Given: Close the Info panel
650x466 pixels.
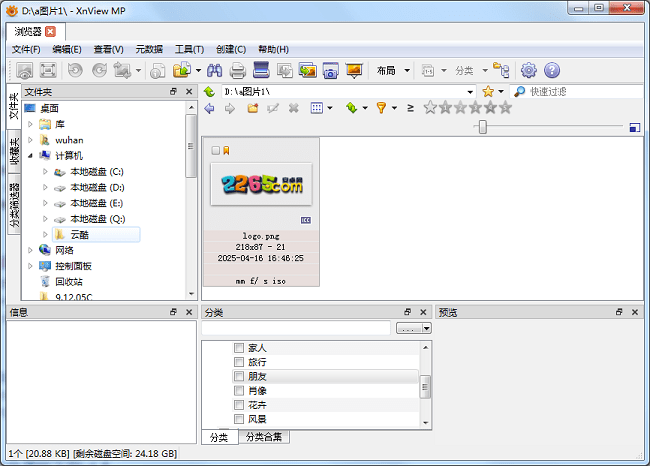Looking at the screenshot, I should [189, 312].
